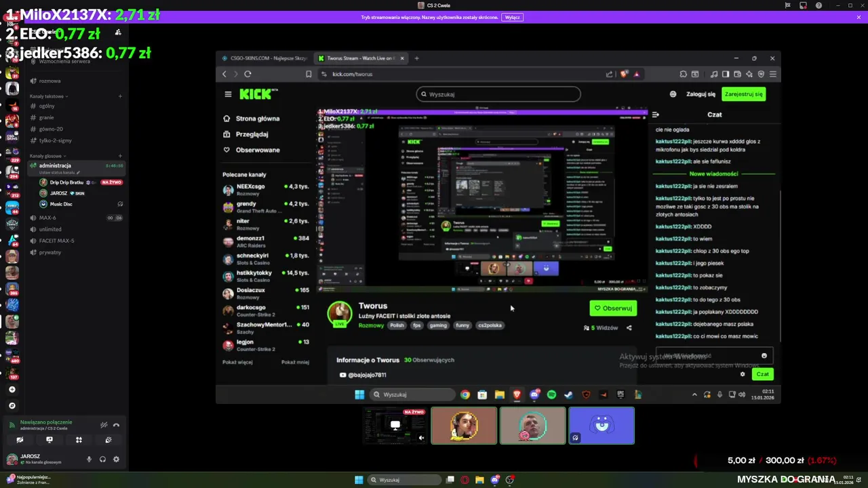Screen dimensions: 868x488
Task: Open Przeglądaj in Kick sidebar
Action: 246,134
